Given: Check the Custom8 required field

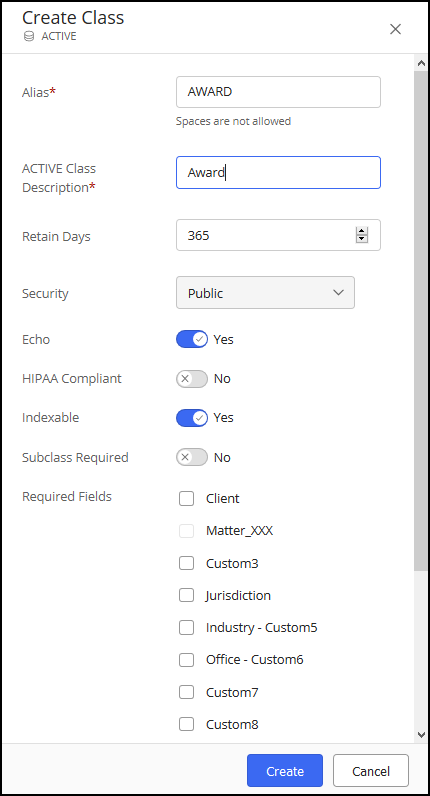Looking at the screenshot, I should pos(186,724).
